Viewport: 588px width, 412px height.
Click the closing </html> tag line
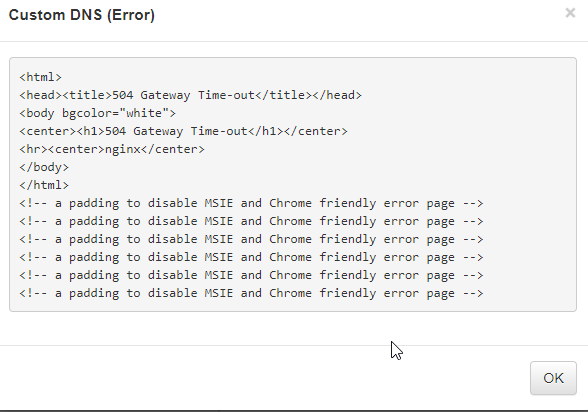coord(44,185)
